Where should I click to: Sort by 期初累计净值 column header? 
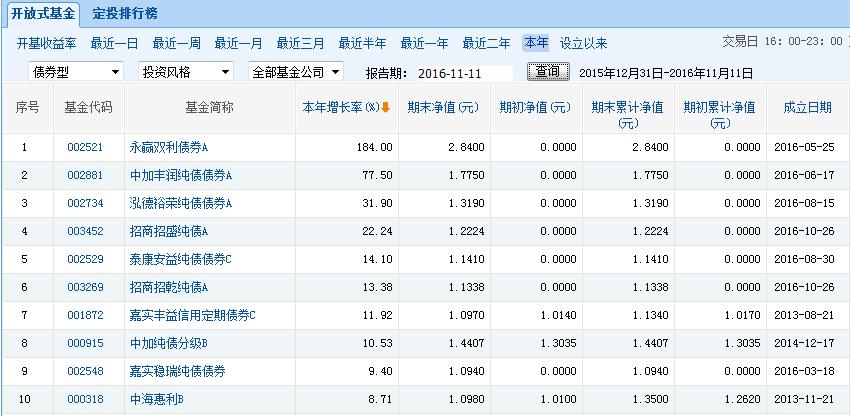[x=719, y=115]
